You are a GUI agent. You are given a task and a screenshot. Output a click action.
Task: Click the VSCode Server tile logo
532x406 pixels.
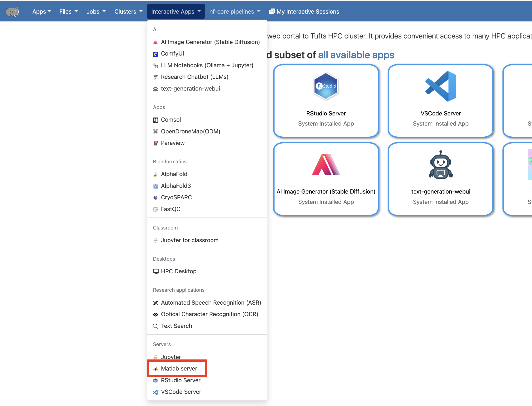(440, 86)
